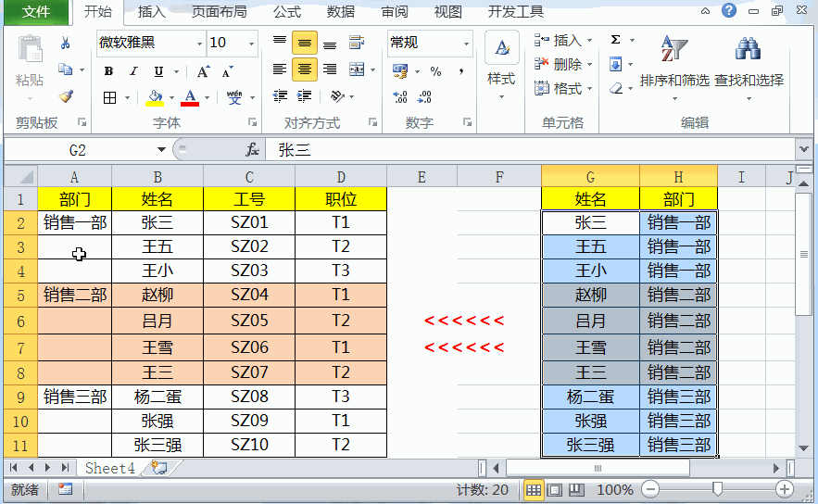
Task: Increase font size with the grow-font A icon
Action: pos(203,71)
